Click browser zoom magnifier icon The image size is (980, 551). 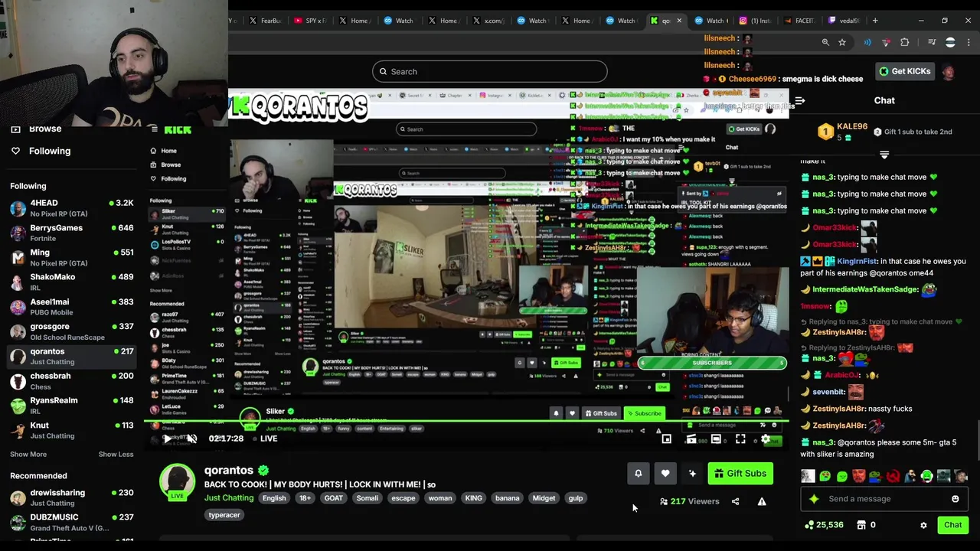click(825, 42)
